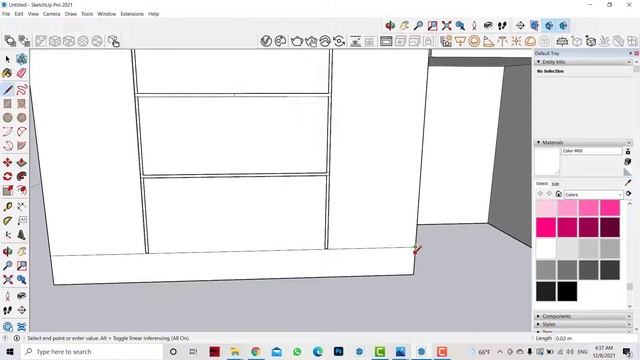Switch to the Edit tab in Materials
Image resolution: width=640 pixels, height=360 pixels.
[556, 184]
